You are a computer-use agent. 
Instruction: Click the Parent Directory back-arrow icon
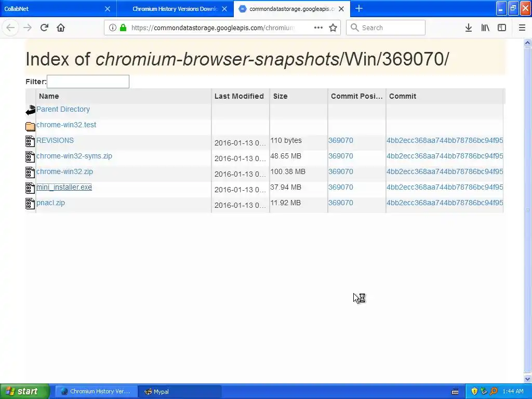pos(30,110)
